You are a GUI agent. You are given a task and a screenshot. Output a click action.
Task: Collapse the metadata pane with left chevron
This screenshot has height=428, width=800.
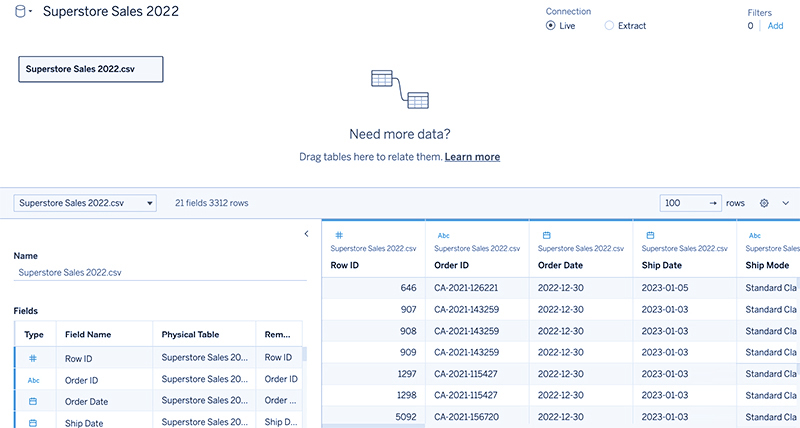pos(306,234)
